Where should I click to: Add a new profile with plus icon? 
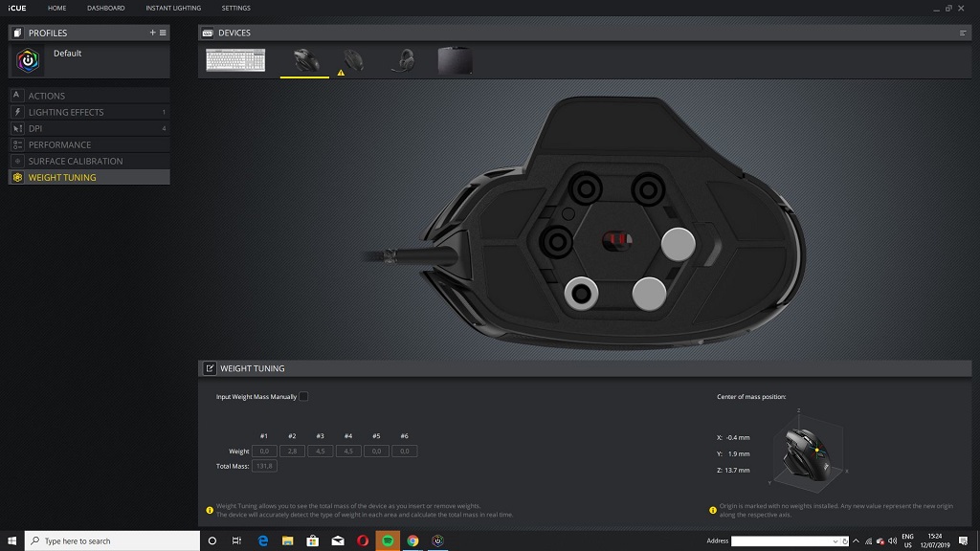pos(152,33)
